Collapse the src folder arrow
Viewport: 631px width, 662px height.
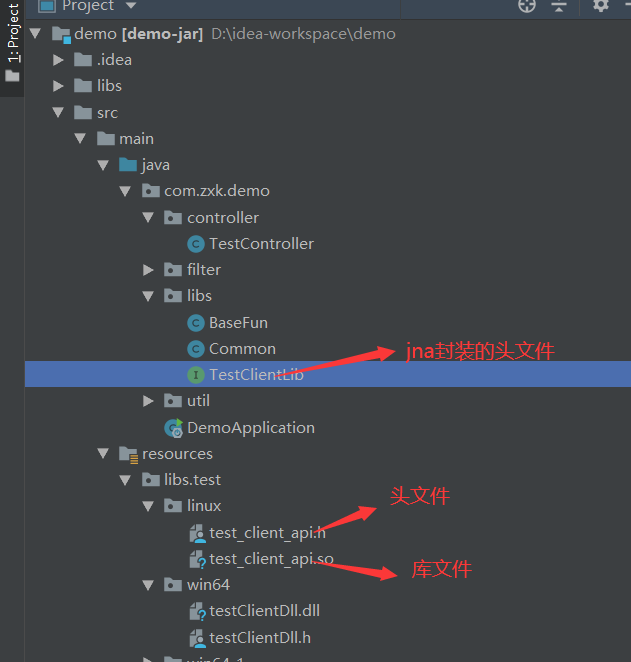[x=58, y=112]
